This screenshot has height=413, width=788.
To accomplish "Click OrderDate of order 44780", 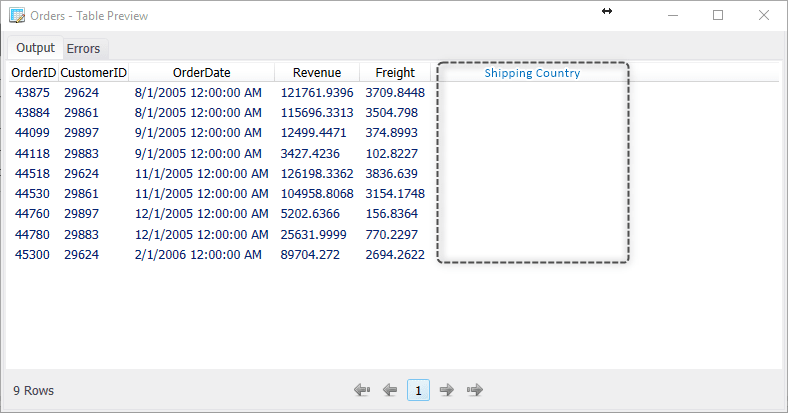I will 202,235.
